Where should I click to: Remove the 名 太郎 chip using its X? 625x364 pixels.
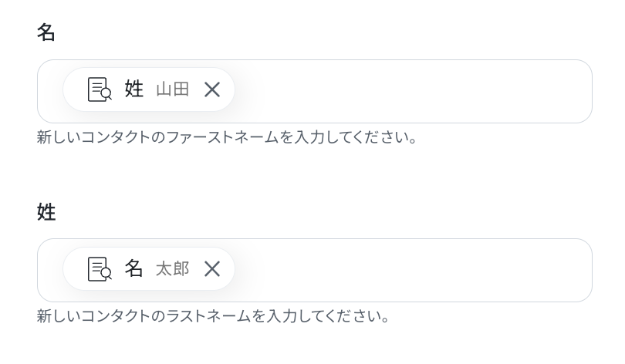[212, 268]
